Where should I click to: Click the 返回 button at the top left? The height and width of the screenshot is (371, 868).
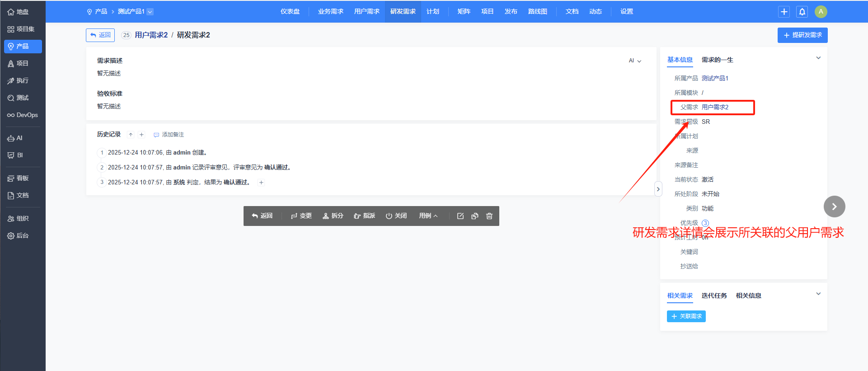pos(100,35)
